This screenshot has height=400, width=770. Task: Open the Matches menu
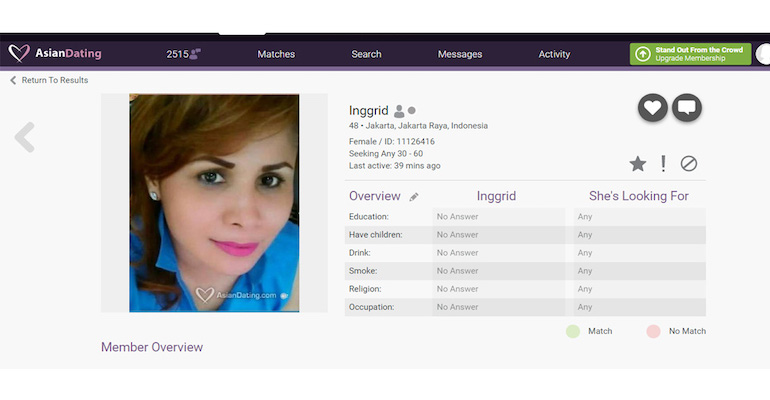point(276,54)
